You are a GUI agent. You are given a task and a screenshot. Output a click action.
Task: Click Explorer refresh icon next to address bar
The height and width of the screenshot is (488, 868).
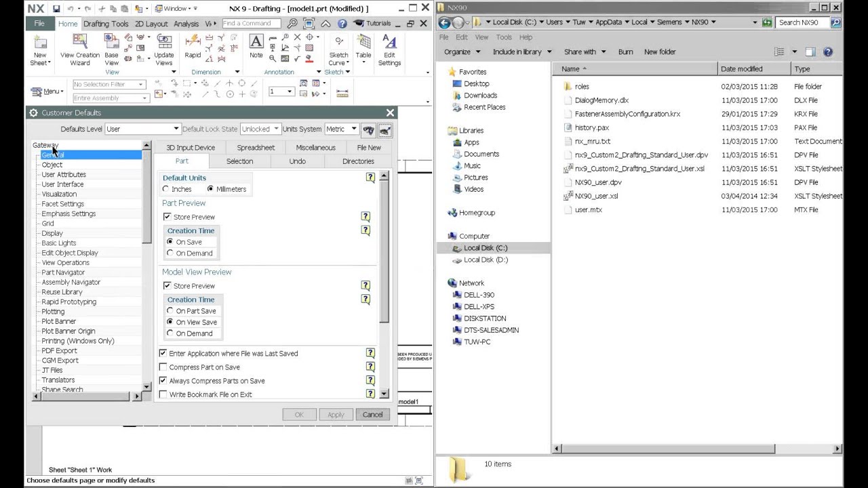click(767, 22)
